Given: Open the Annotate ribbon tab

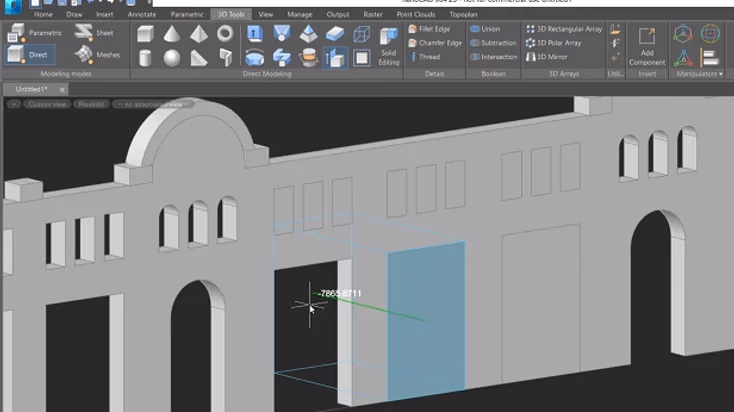Looking at the screenshot, I should pos(142,15).
